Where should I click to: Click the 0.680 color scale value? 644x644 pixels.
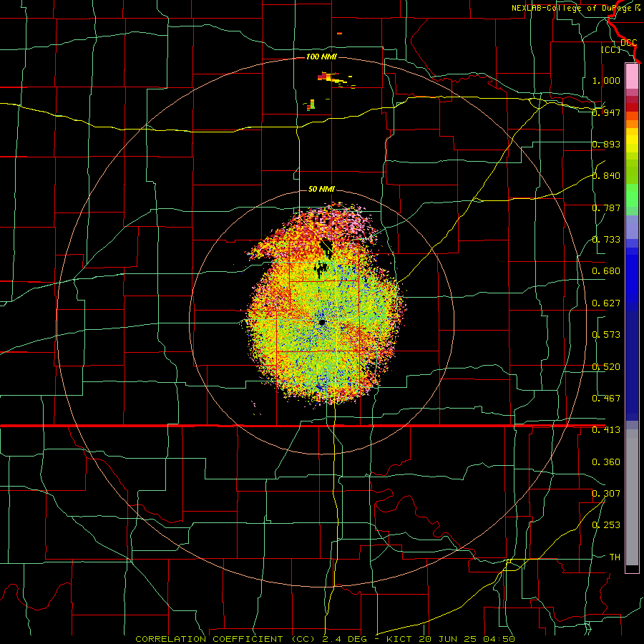pyautogui.click(x=606, y=271)
